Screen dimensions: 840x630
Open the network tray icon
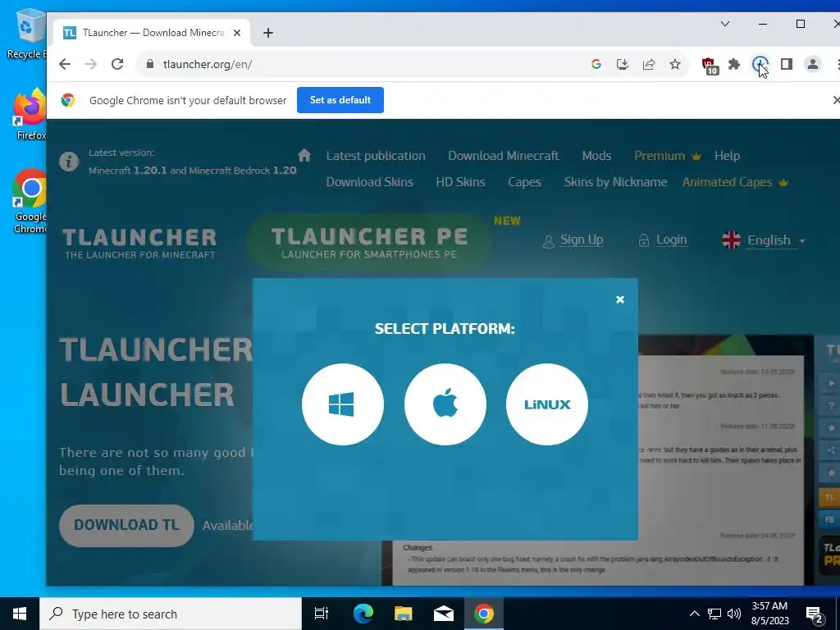714,614
